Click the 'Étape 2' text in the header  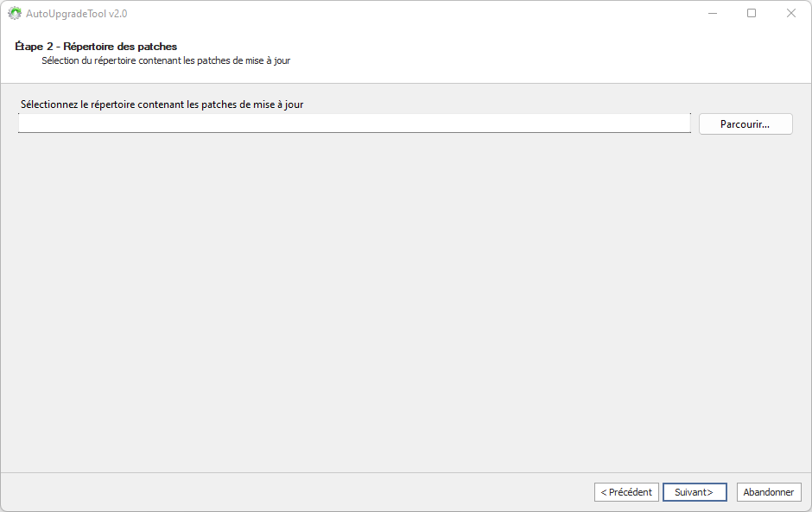[35, 47]
